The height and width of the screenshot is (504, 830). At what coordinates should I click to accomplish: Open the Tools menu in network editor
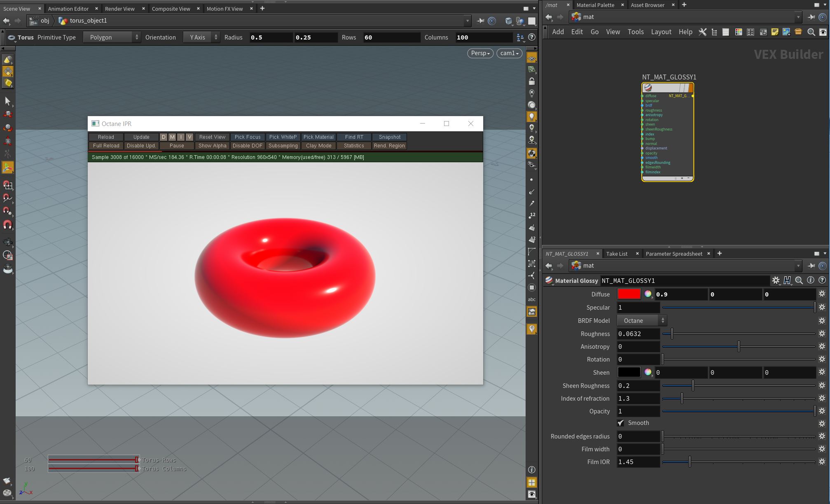pyautogui.click(x=635, y=32)
